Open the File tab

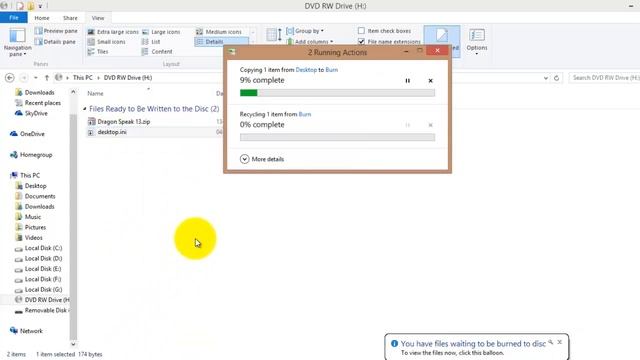[13, 18]
